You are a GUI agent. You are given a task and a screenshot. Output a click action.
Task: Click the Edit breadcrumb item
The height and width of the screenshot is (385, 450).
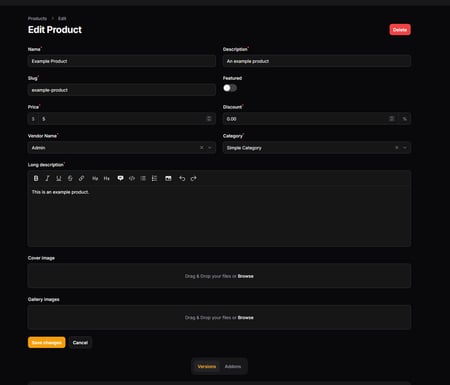pos(62,18)
